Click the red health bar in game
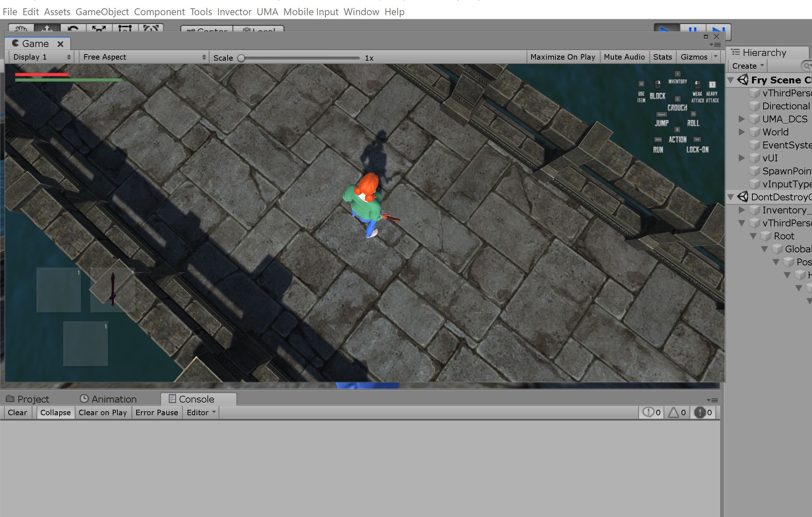This screenshot has width=812, height=517. click(x=42, y=74)
